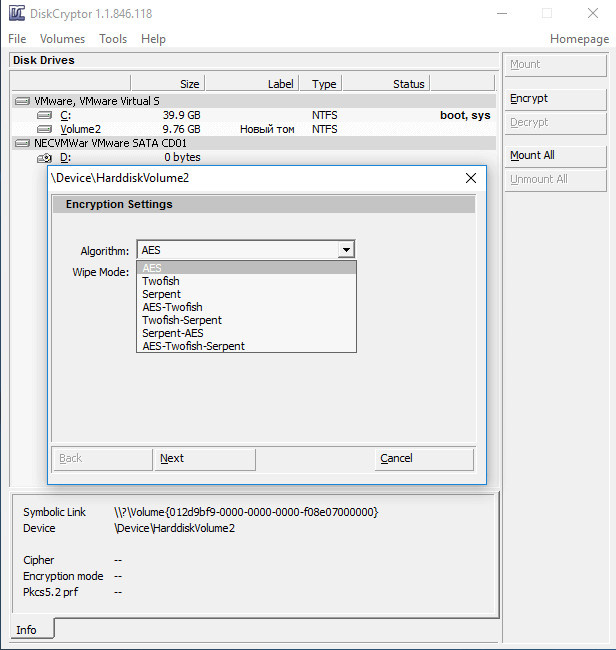Click the Mount All button

tap(556, 155)
